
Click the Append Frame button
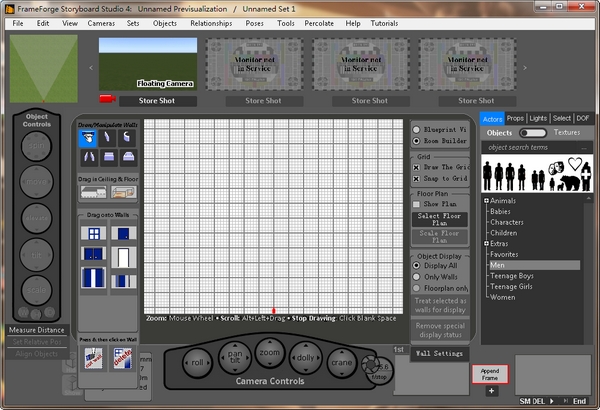[490, 373]
